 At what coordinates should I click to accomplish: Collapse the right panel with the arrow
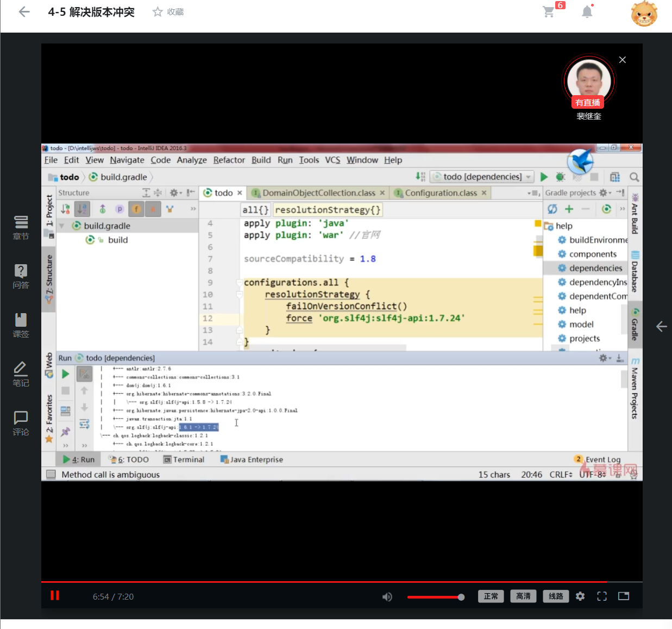click(x=661, y=326)
